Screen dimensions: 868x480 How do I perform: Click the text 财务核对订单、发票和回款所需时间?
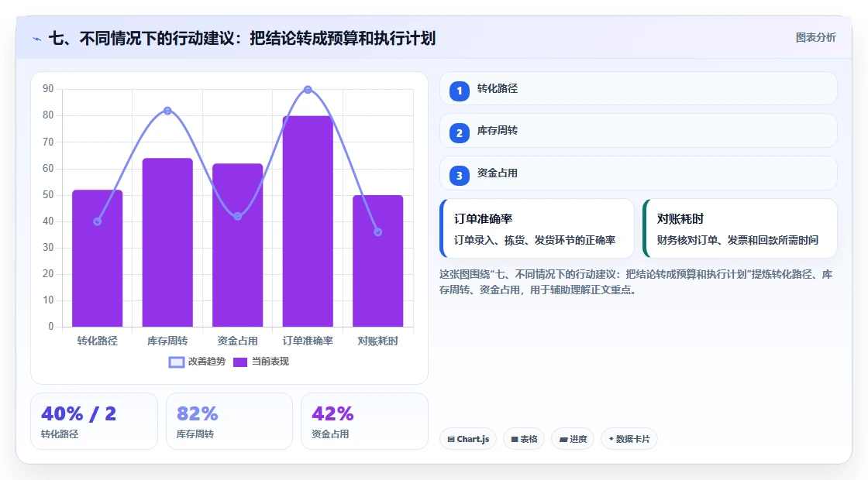[737, 240]
